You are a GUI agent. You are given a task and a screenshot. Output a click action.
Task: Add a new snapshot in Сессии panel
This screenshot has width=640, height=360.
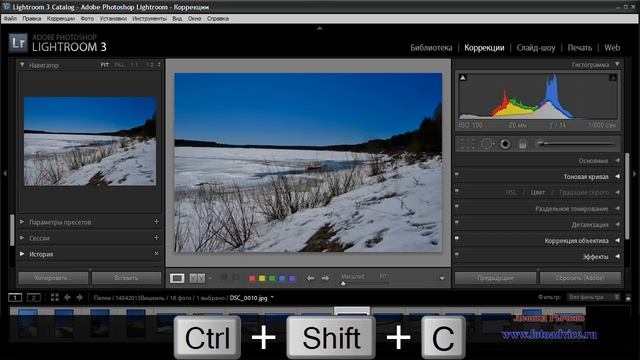tap(156, 238)
